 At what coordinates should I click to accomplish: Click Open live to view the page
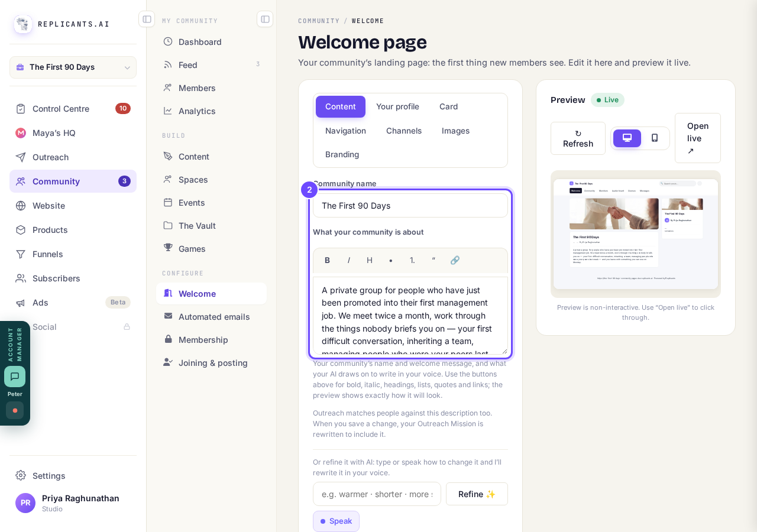(698, 138)
